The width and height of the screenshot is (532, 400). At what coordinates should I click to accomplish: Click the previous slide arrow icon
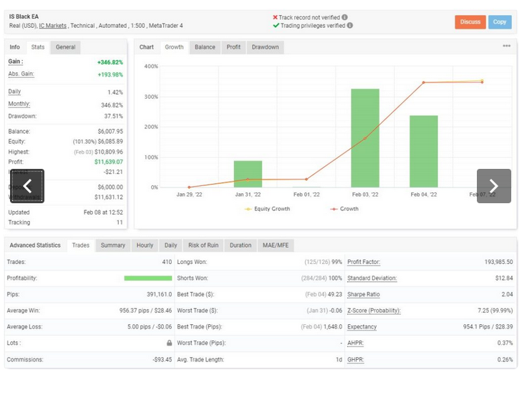27,186
